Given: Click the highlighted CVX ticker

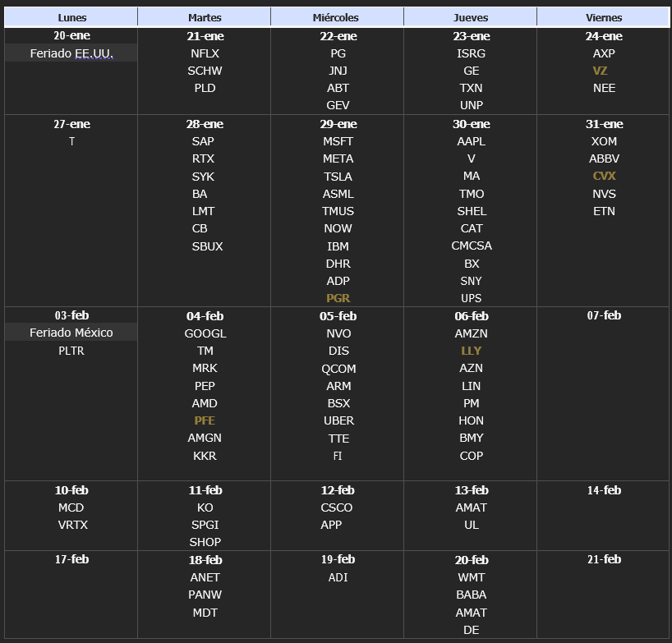Looking at the screenshot, I should tap(604, 176).
